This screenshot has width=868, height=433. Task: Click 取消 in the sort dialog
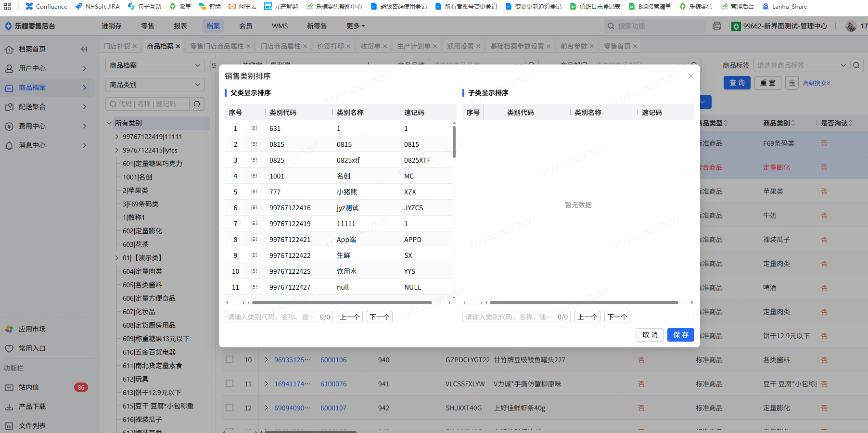click(650, 335)
